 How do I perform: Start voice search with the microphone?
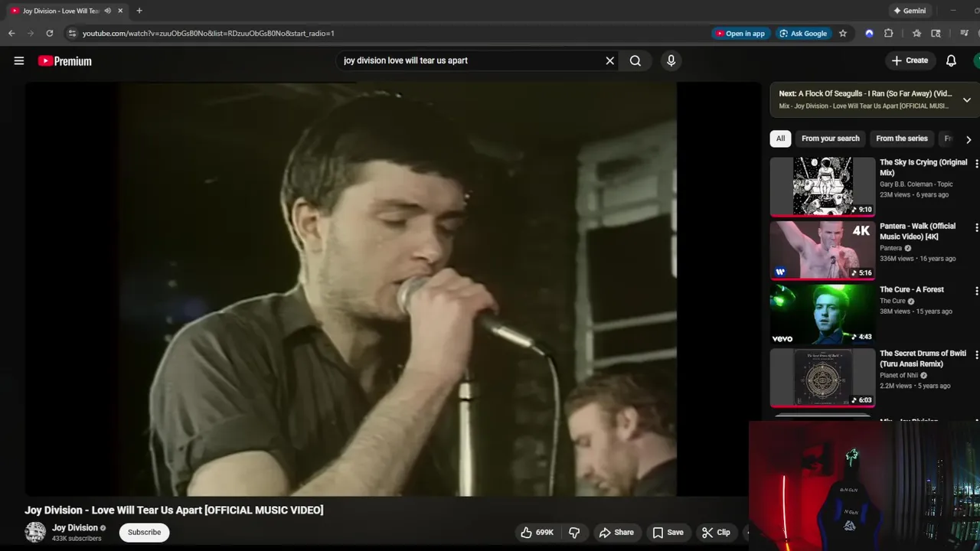pyautogui.click(x=671, y=60)
